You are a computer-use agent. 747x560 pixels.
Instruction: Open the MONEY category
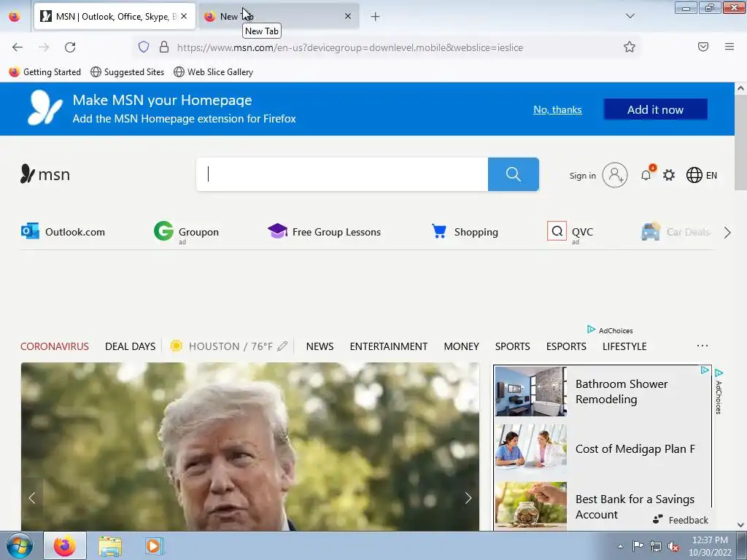pos(462,346)
